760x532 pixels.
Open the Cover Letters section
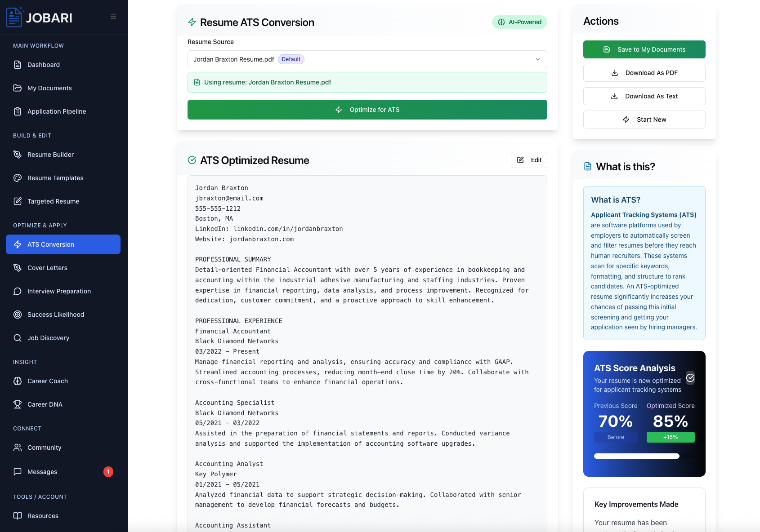point(47,268)
